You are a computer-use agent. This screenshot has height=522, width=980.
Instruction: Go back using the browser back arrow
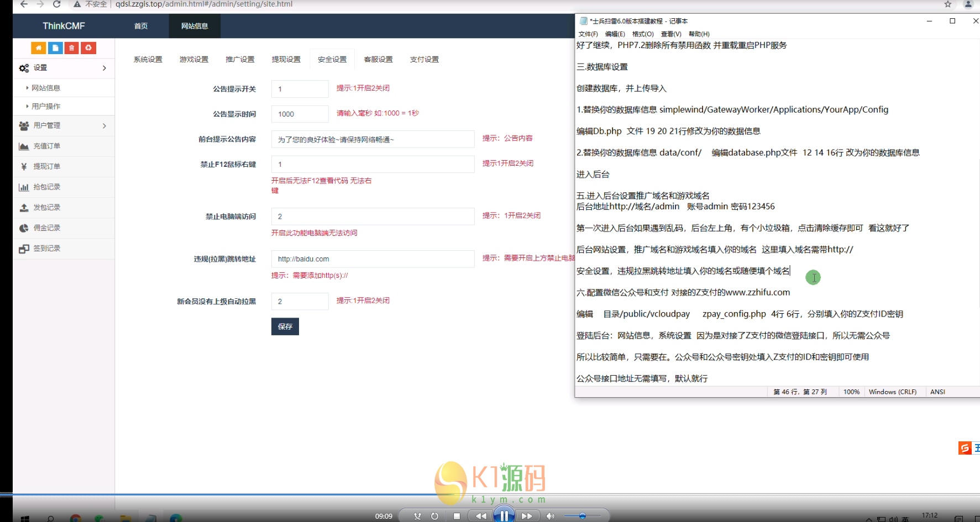[x=24, y=4]
